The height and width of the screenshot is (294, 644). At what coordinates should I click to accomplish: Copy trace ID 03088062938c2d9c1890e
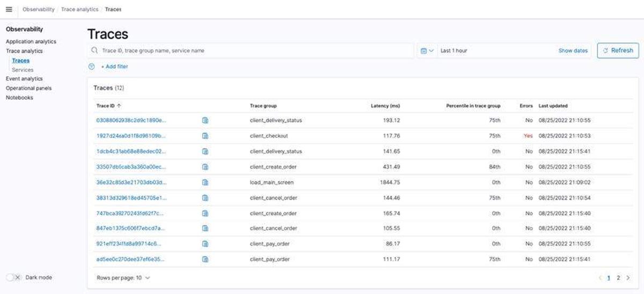coord(205,121)
